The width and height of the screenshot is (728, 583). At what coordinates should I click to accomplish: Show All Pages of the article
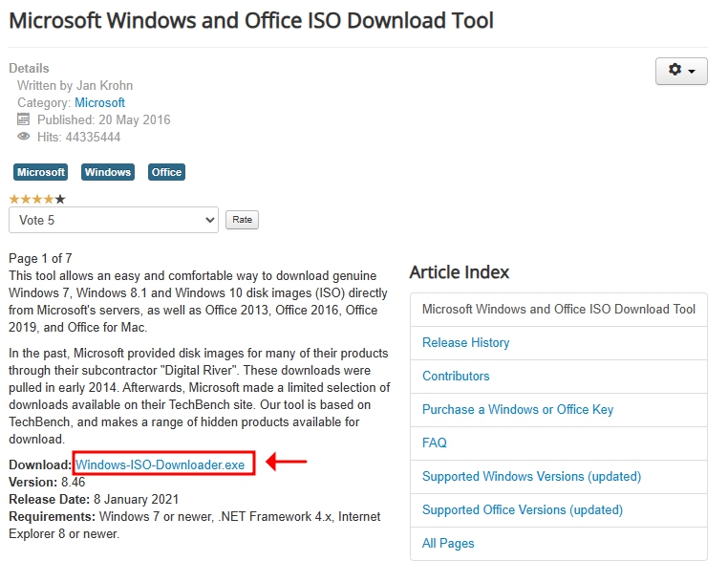448,544
